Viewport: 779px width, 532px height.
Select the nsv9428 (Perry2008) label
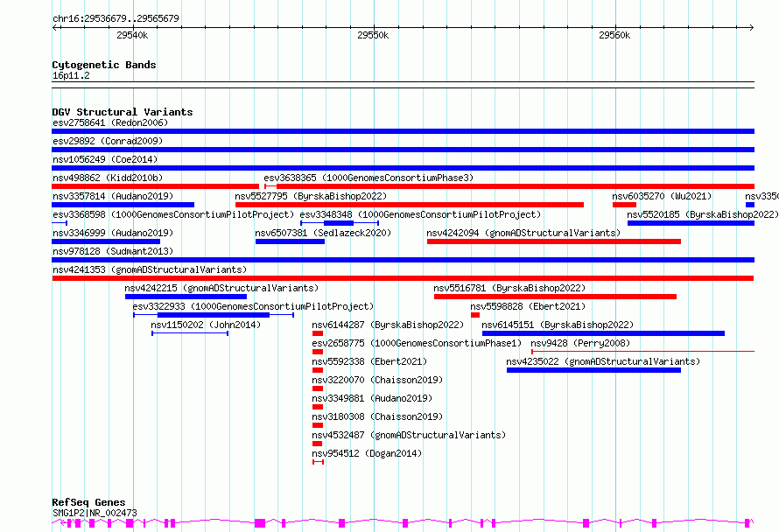coord(580,343)
